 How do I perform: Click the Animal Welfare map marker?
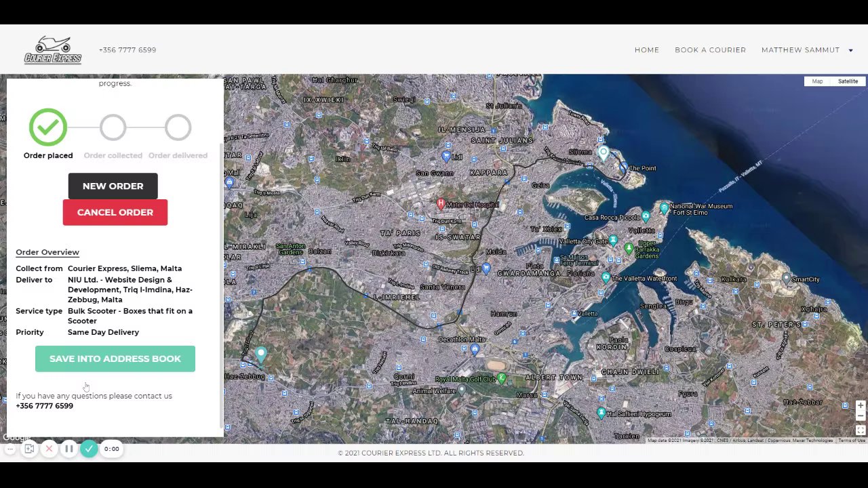tap(461, 390)
